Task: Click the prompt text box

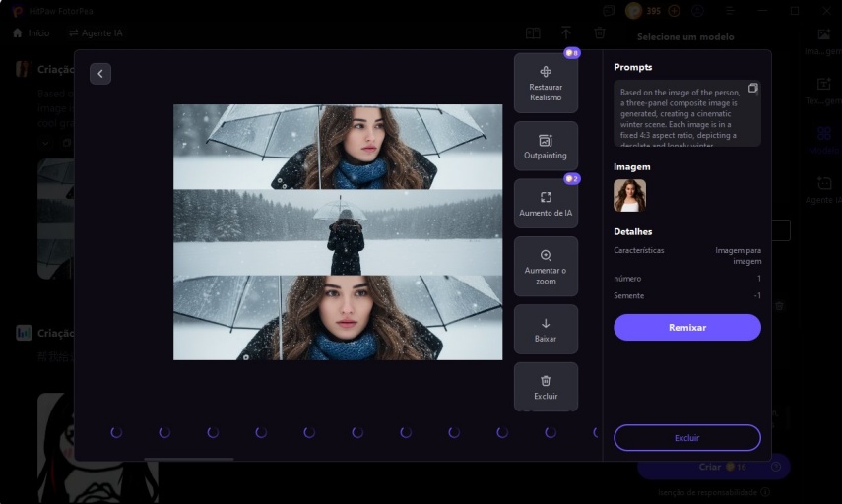Action: point(686,113)
